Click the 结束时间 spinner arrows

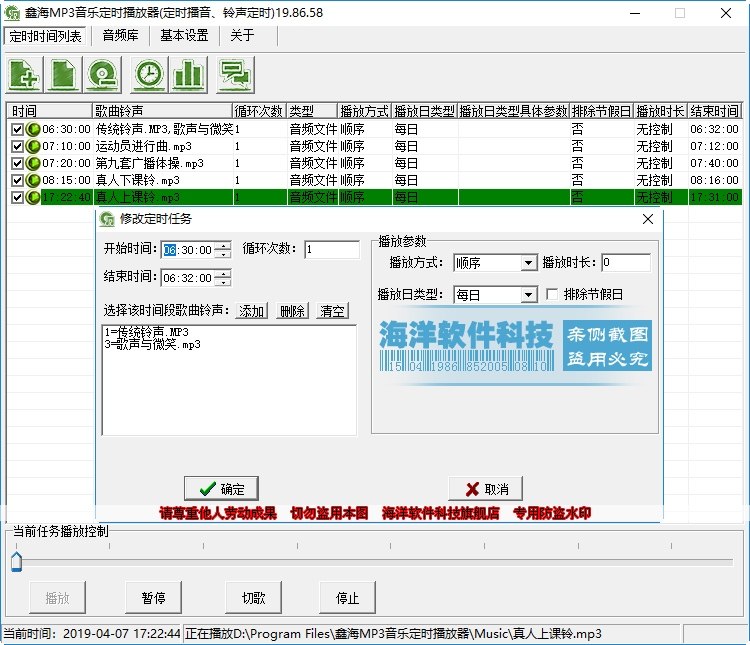tap(223, 278)
